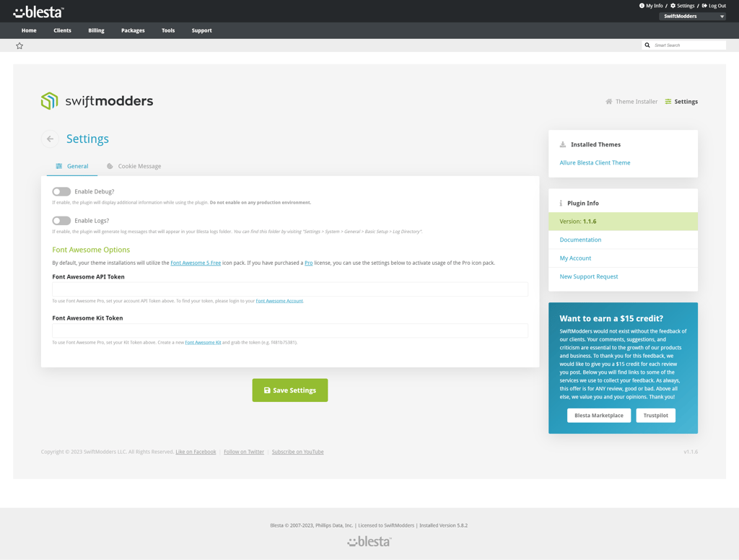Click the Theme Installer home icon
Viewport: 739px width, 560px height.
(x=609, y=101)
